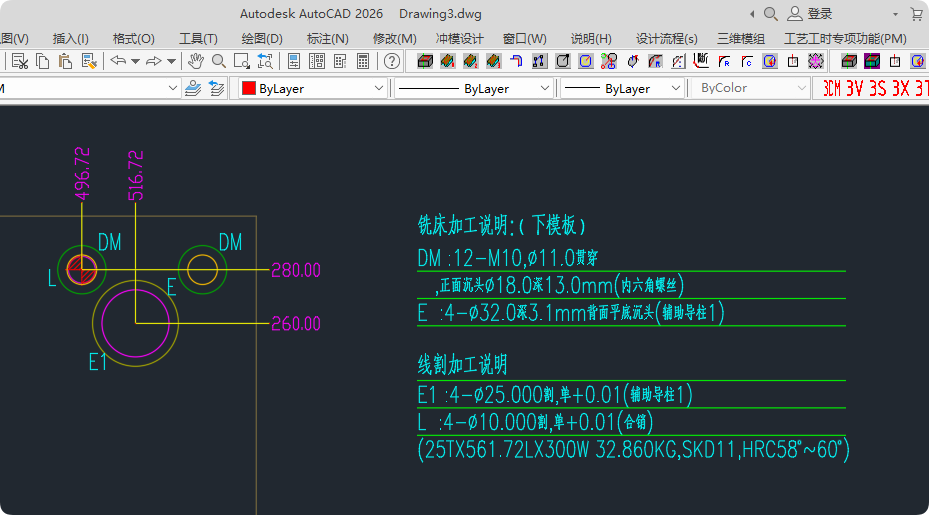Expand the Undo history dropdown arrow
This screenshot has height=515, width=929.
(x=135, y=61)
